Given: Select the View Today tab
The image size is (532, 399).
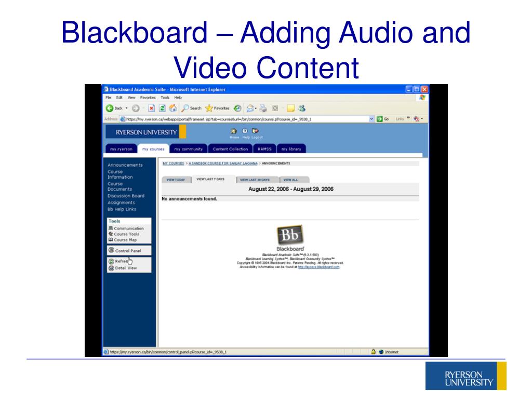Looking at the screenshot, I should [x=176, y=179].
